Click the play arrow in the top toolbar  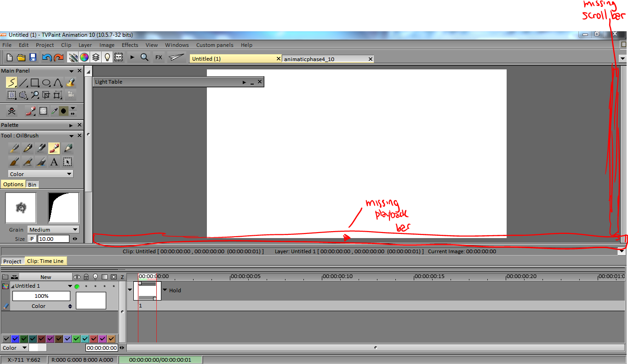[x=132, y=57]
